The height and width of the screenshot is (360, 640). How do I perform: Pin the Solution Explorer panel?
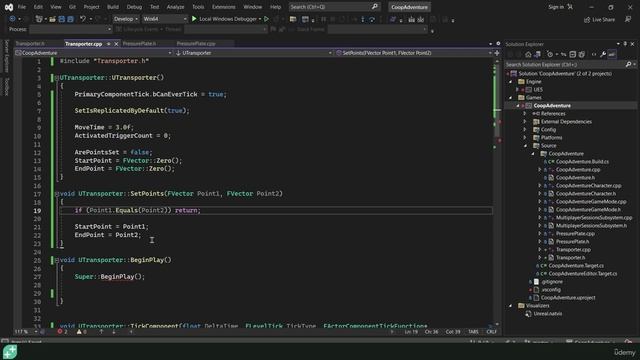point(625,44)
